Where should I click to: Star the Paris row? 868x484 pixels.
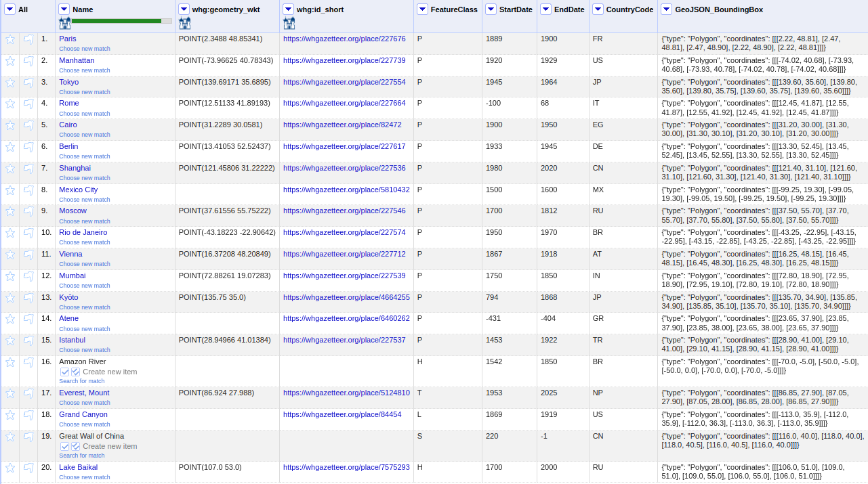coord(10,39)
